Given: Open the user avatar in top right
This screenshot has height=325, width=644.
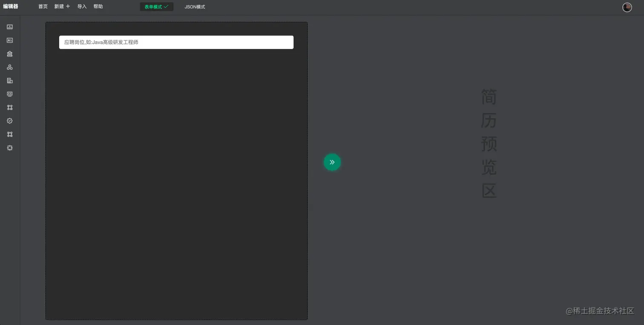Looking at the screenshot, I should (x=627, y=7).
